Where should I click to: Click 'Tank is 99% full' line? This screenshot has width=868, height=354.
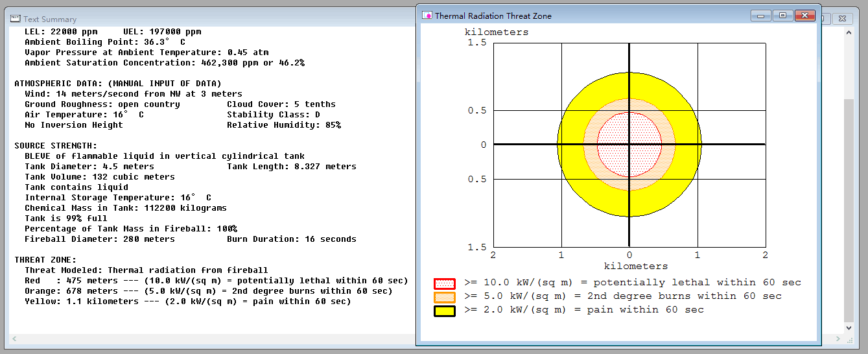coord(66,218)
